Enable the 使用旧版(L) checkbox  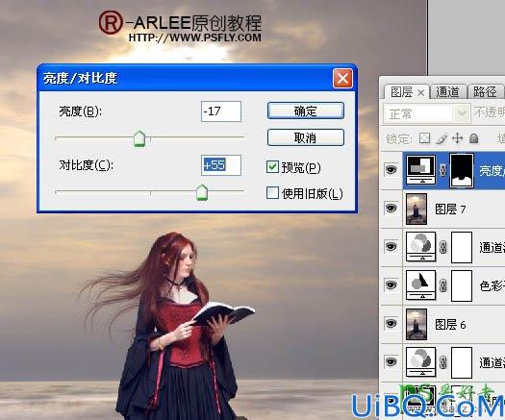272,193
